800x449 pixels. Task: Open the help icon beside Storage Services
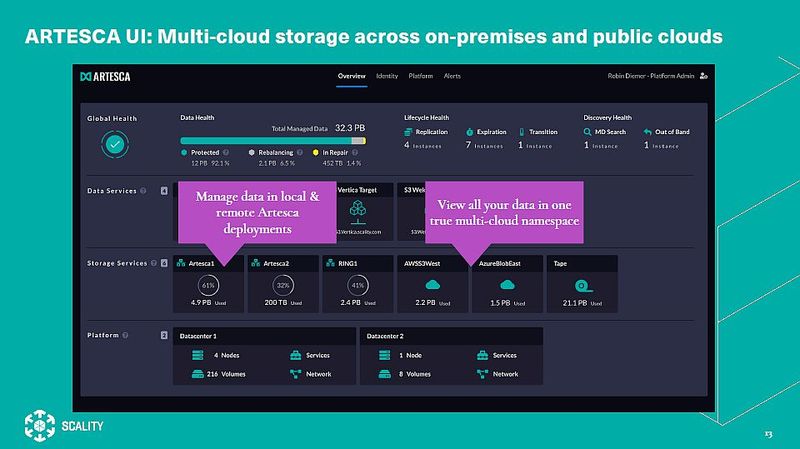154,263
